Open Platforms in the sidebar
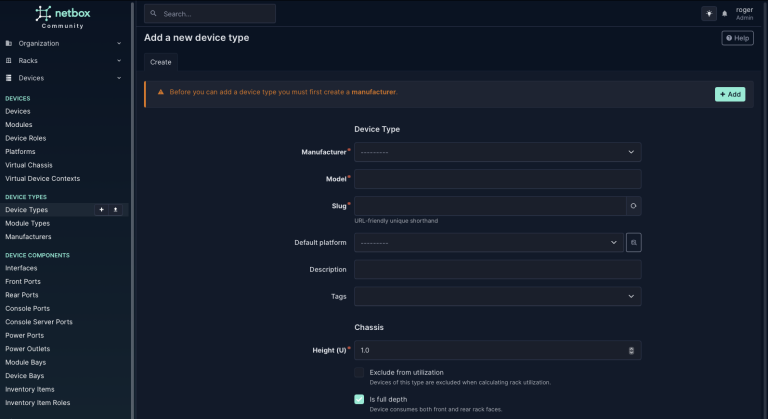Screen dimensions: 768x419 (20, 151)
